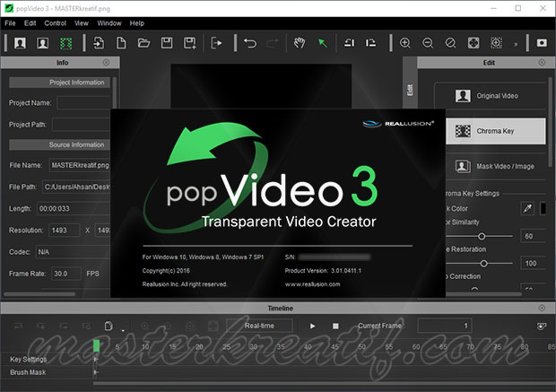Click the black key color swatch
The image size is (556, 392).
[543, 208]
